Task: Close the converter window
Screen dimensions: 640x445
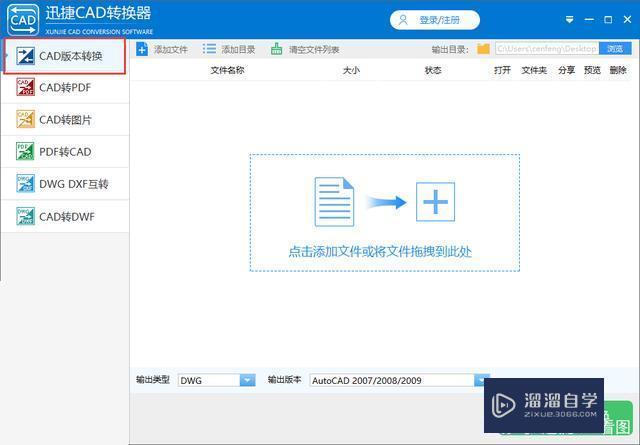Action: pyautogui.click(x=628, y=20)
